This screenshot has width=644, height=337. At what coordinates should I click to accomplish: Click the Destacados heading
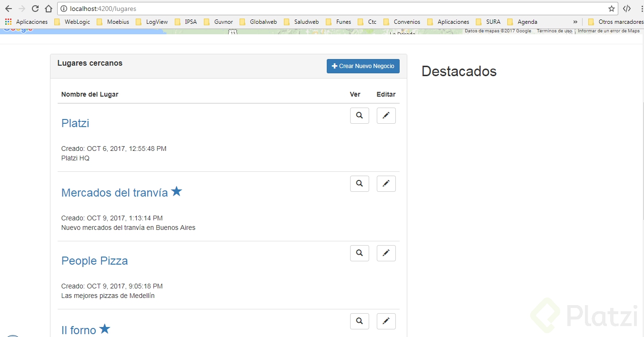point(459,71)
